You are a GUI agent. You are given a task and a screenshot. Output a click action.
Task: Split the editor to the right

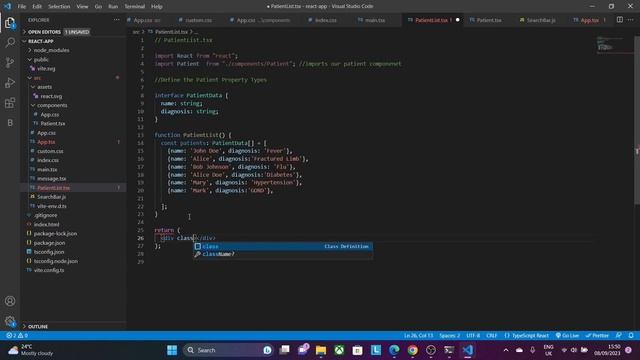tap(620, 20)
